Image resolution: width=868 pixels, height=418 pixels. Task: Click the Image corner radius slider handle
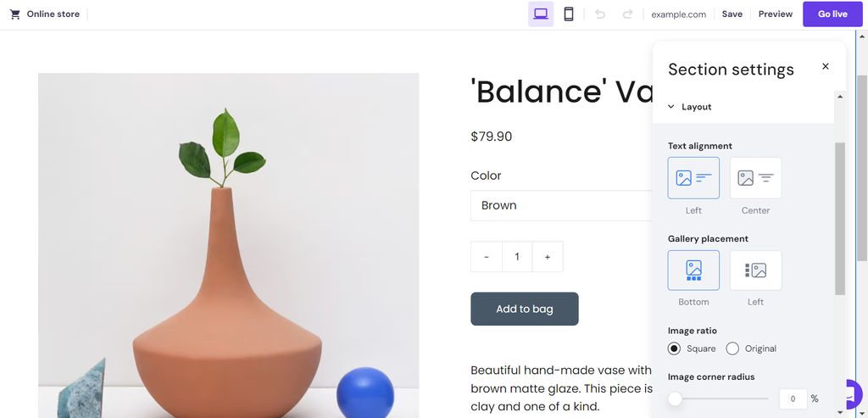coord(676,398)
